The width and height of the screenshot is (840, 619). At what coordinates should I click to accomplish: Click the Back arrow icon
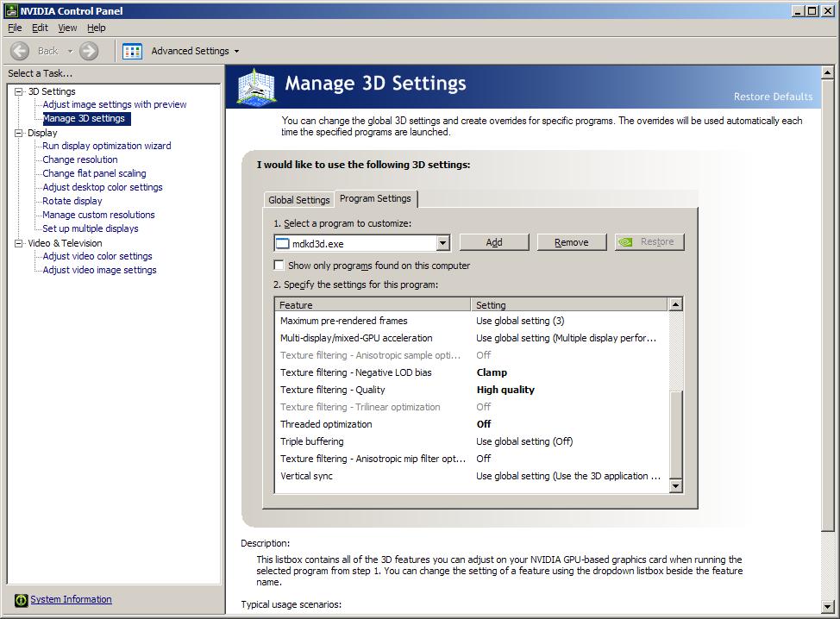tap(20, 51)
